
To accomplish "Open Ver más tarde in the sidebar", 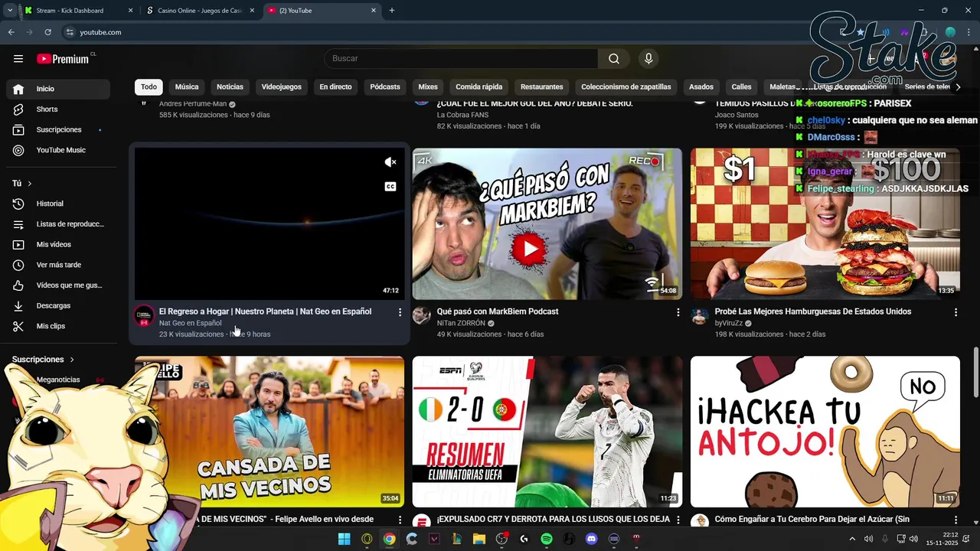I will (x=58, y=265).
